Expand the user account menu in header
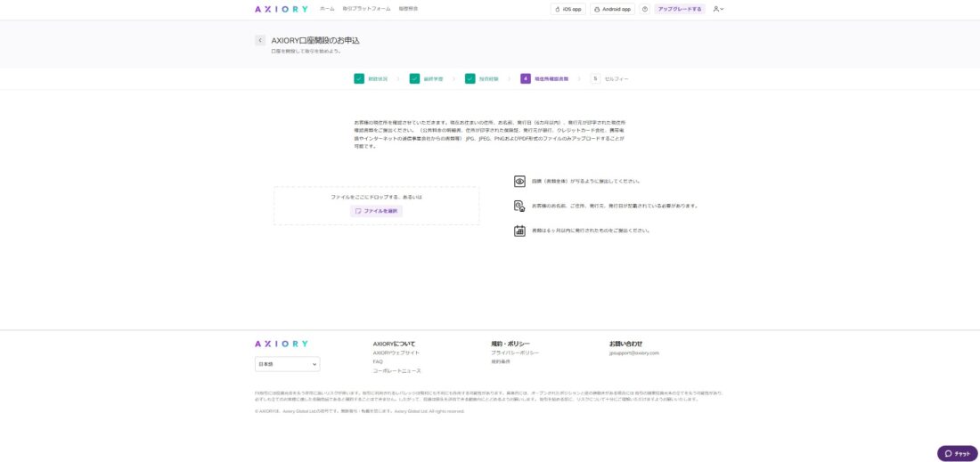This screenshot has height=462, width=980. click(718, 9)
